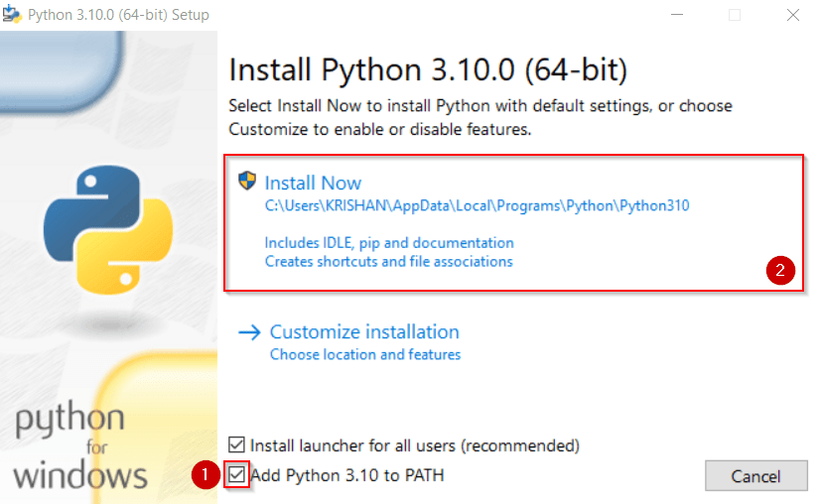Open Customize installation

pos(364,331)
